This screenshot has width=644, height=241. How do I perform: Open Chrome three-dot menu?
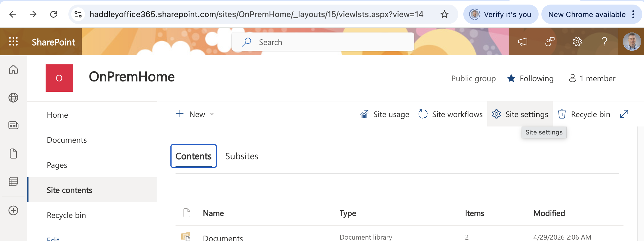[x=633, y=14]
